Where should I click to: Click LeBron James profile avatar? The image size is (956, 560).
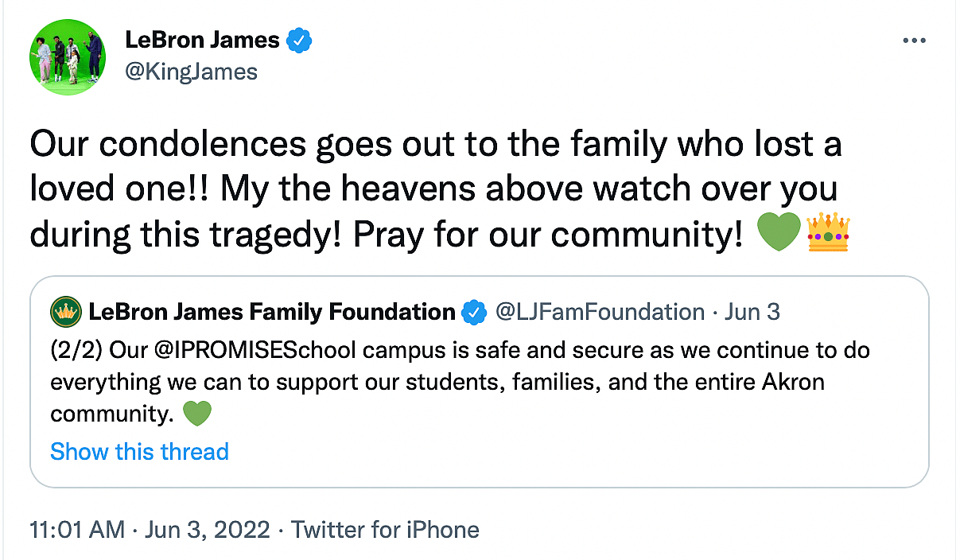(x=68, y=56)
